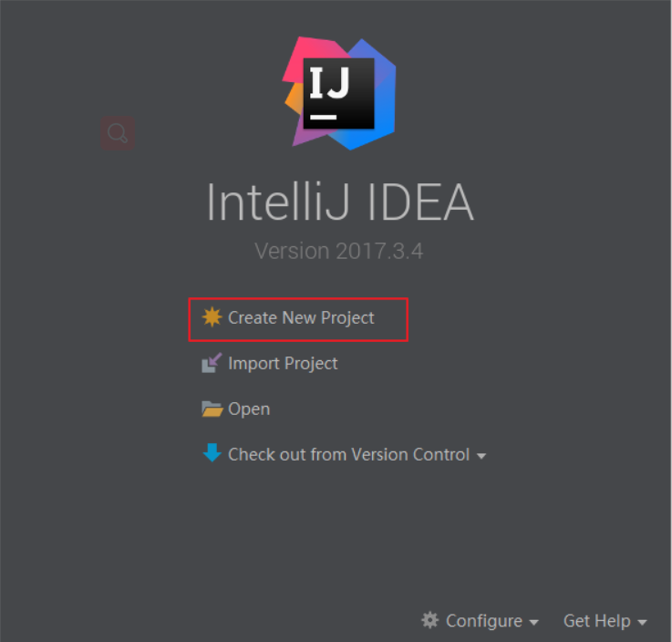Screen dimensions: 672x642
Task: Select Create New Project
Action: click(x=301, y=318)
